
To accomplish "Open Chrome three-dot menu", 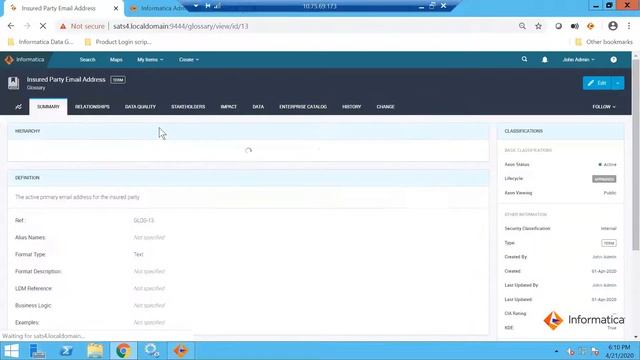I will tap(629, 26).
